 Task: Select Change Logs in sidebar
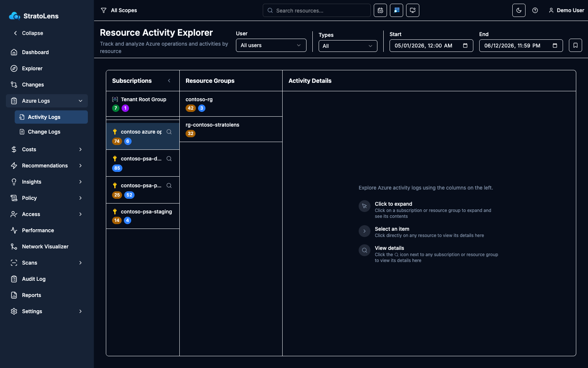coord(51,132)
